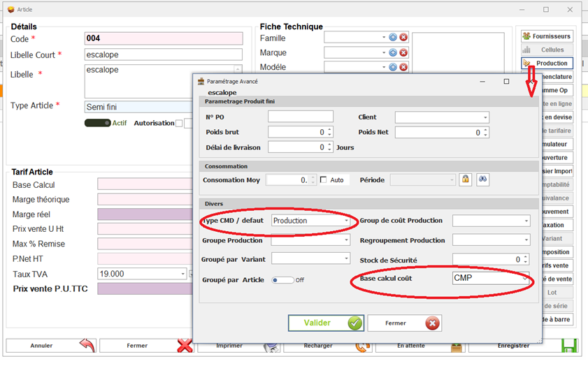The height and width of the screenshot is (382, 588).
Task: Increase the Stock de Sécurité stepper value
Action: coord(526,257)
